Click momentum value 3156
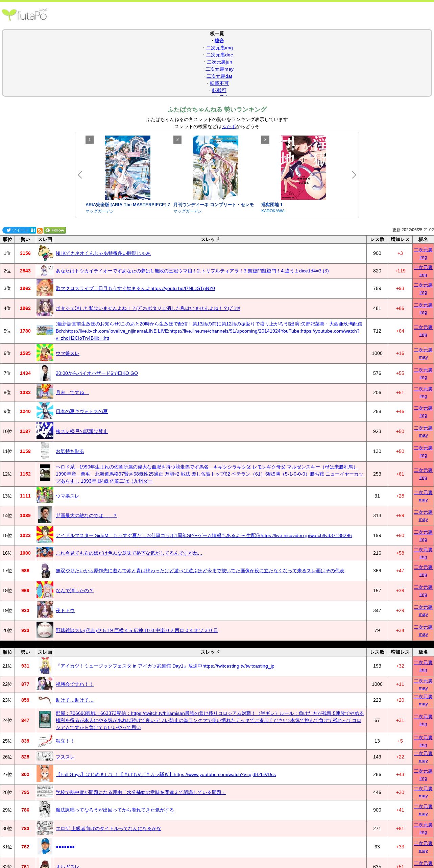 [25, 253]
